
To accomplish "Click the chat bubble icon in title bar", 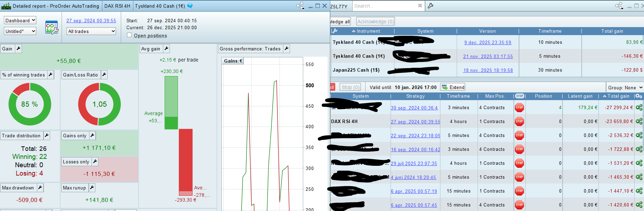I will 190,6.
